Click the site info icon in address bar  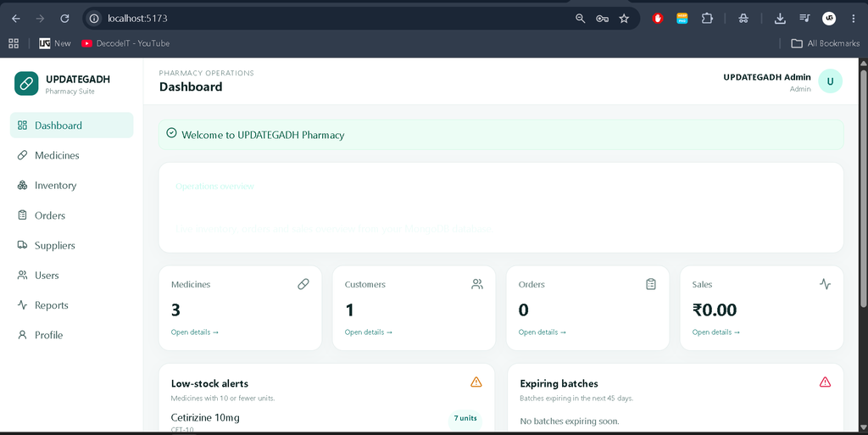tap(95, 19)
